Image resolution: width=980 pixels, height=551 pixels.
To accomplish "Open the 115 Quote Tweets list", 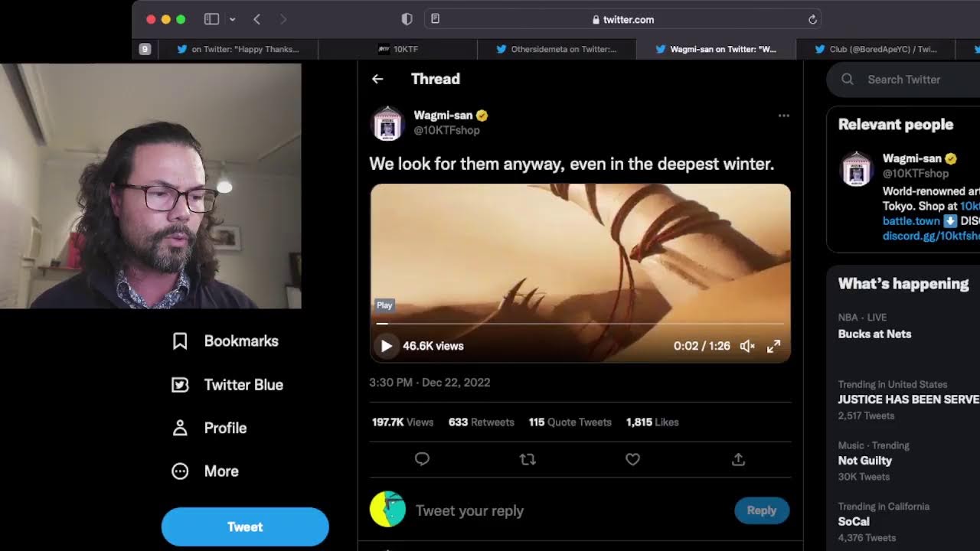I will pyautogui.click(x=570, y=422).
